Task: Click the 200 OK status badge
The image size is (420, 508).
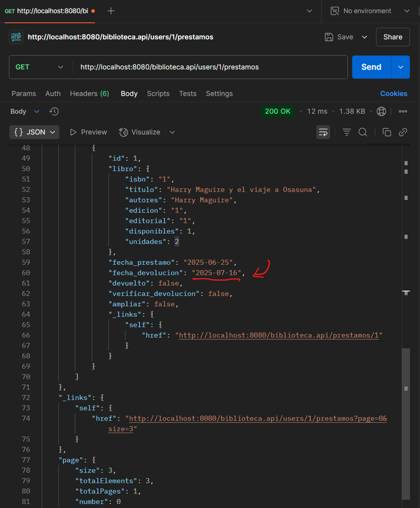Action: pyautogui.click(x=277, y=112)
